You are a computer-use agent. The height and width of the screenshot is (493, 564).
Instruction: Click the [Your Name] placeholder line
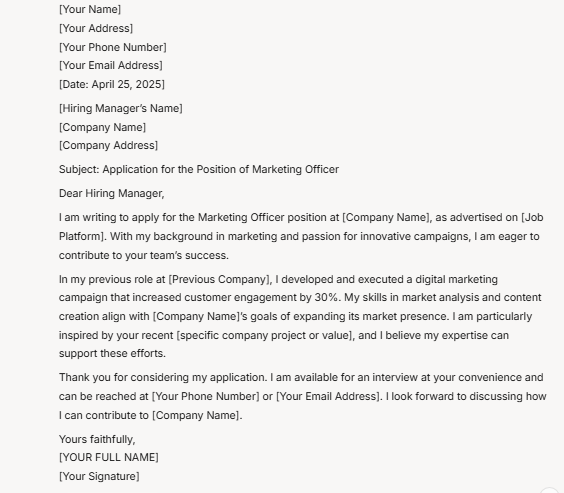click(x=90, y=9)
